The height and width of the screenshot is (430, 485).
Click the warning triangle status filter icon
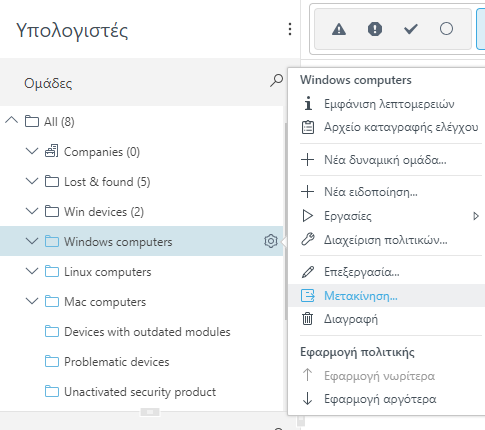pos(339,29)
